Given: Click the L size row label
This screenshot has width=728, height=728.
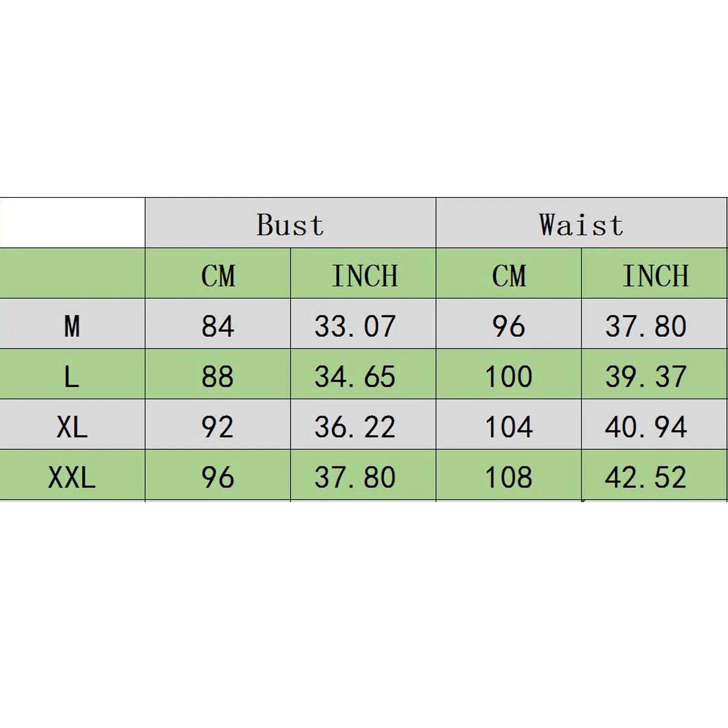Looking at the screenshot, I should pyautogui.click(x=72, y=374).
